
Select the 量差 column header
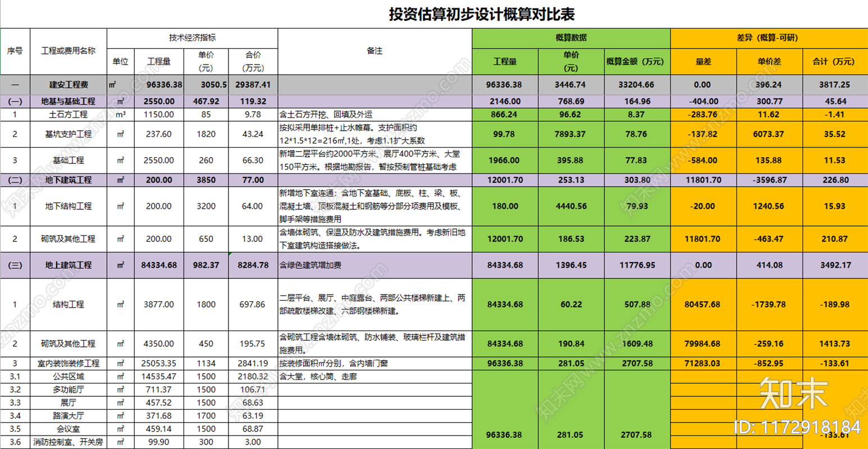click(x=703, y=62)
